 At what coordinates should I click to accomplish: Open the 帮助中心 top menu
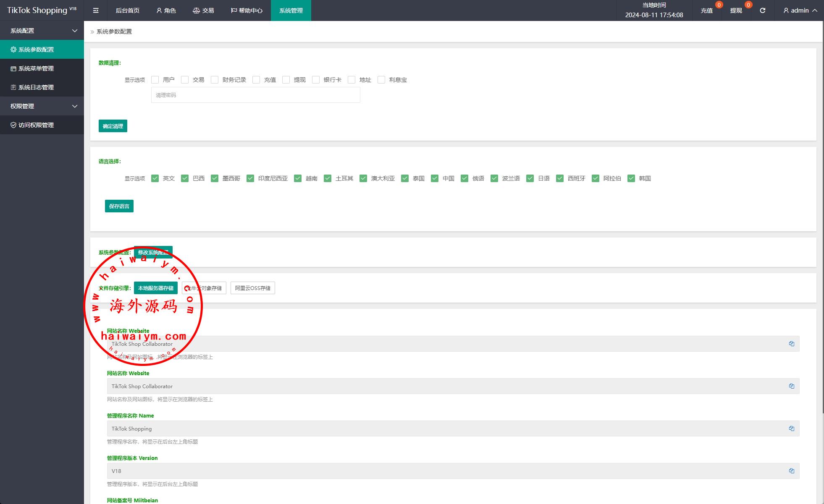pyautogui.click(x=247, y=10)
